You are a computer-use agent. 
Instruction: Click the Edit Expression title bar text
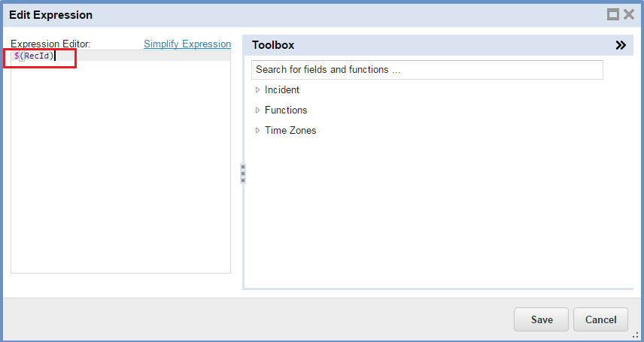50,14
